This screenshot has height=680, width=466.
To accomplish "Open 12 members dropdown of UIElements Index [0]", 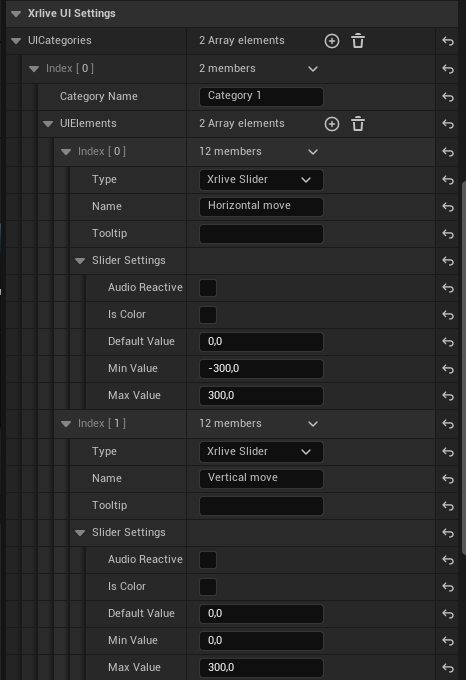I will (x=313, y=152).
